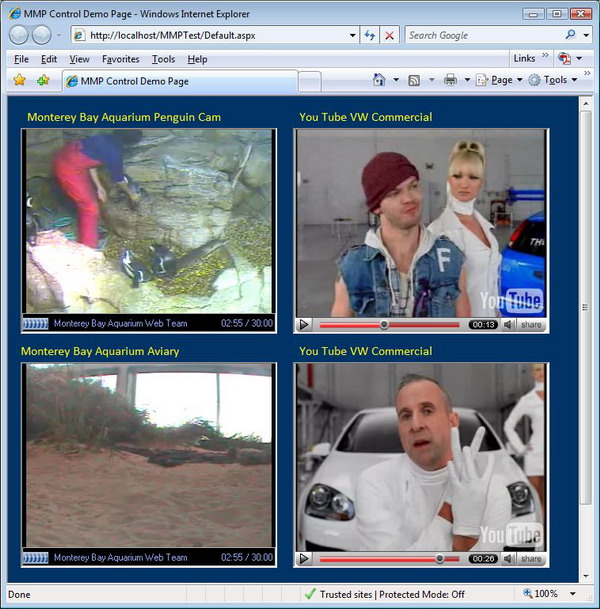The height and width of the screenshot is (609, 600).
Task: Click the Penguin Cam 02:55 / 30:00 time display
Action: (x=247, y=323)
